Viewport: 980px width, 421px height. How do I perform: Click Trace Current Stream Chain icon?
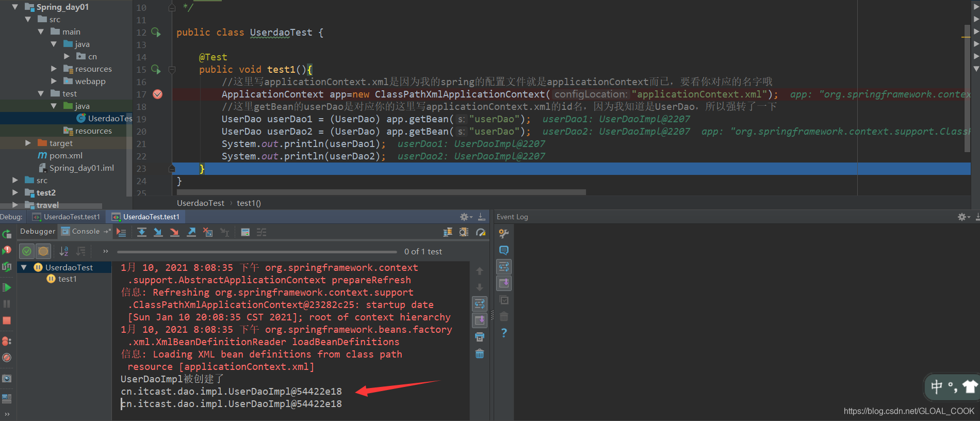[x=262, y=232]
